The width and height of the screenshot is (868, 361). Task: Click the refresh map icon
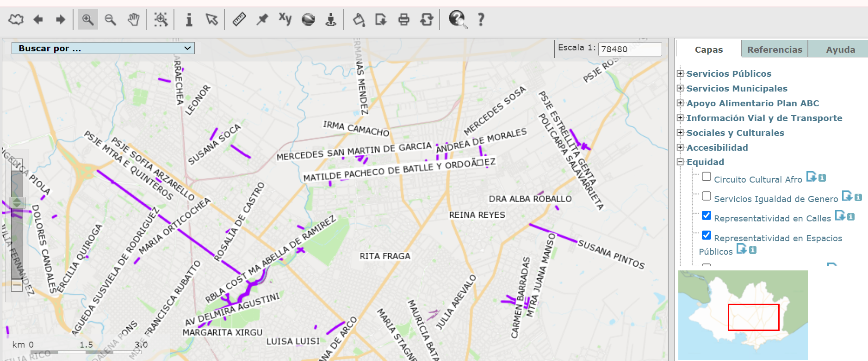427,19
